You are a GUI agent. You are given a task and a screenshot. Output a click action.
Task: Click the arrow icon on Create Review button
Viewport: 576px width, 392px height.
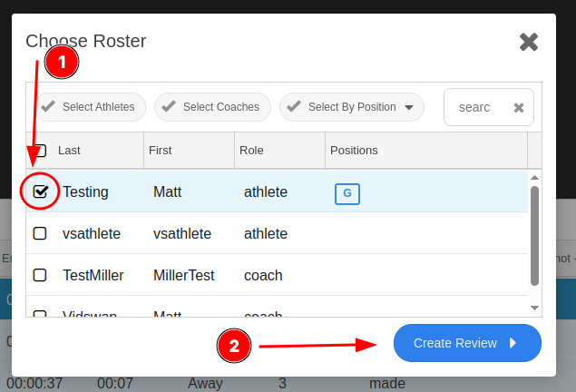(513, 343)
